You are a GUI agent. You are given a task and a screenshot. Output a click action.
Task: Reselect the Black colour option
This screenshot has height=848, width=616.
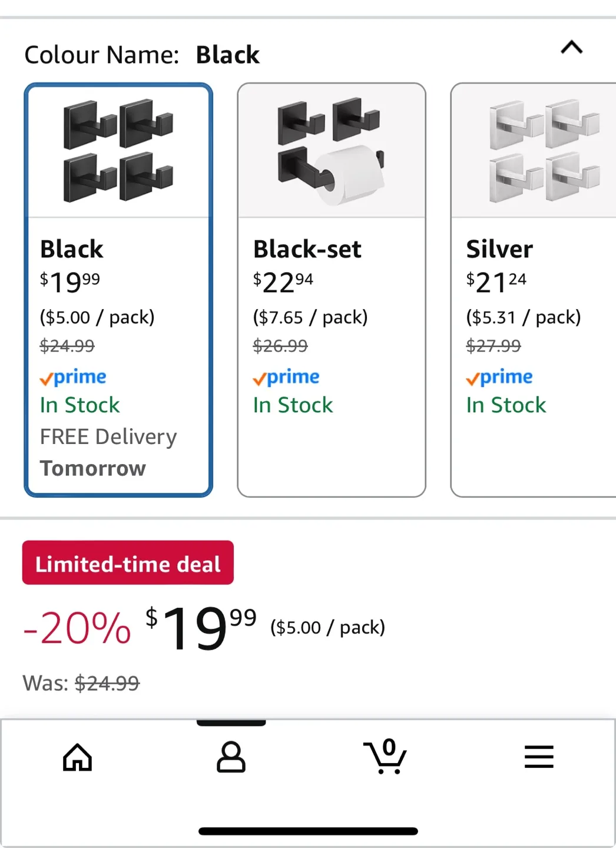[118, 289]
